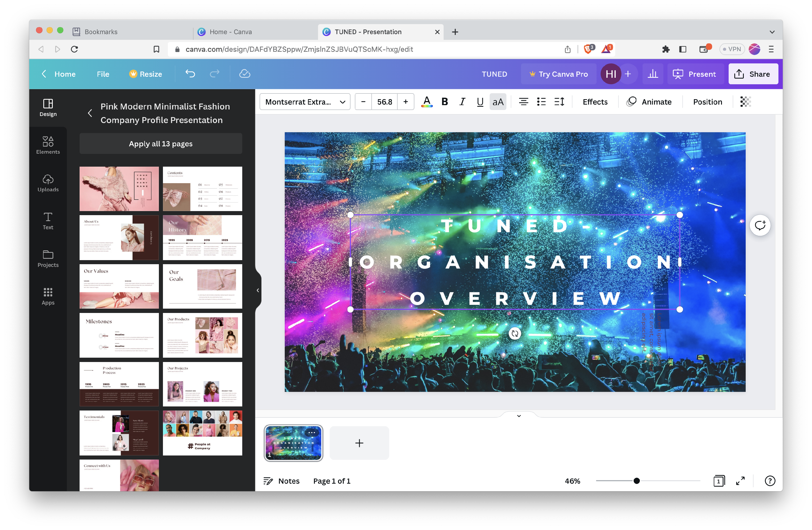Open the text color picker

pyautogui.click(x=427, y=102)
